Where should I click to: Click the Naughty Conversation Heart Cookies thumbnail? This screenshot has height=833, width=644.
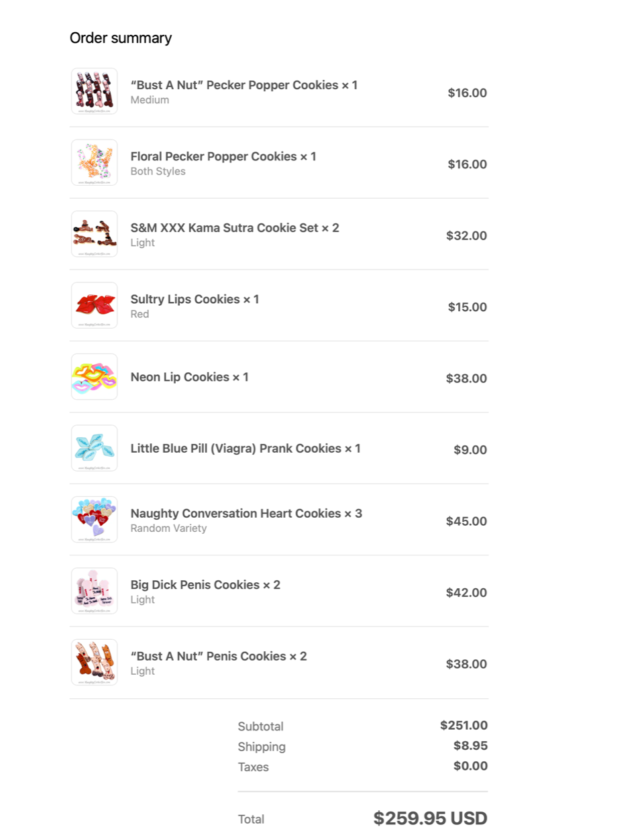(95, 520)
